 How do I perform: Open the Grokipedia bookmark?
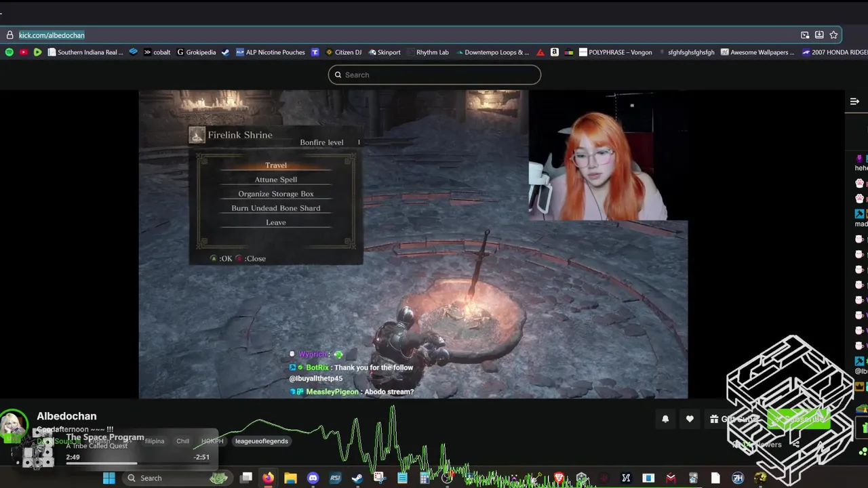click(196, 52)
